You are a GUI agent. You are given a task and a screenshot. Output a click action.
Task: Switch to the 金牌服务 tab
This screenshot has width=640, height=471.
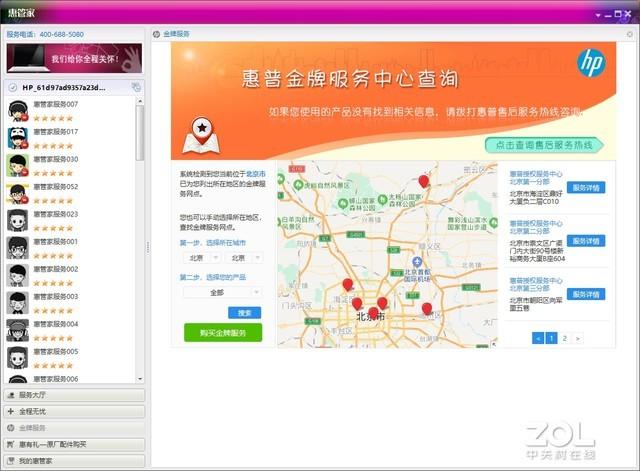click(176, 34)
